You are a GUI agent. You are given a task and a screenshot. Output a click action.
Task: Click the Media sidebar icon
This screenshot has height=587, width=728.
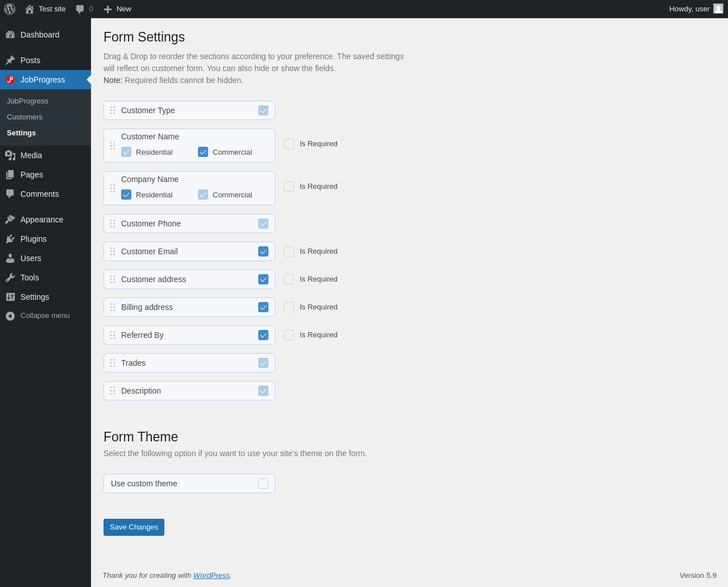[x=10, y=155]
